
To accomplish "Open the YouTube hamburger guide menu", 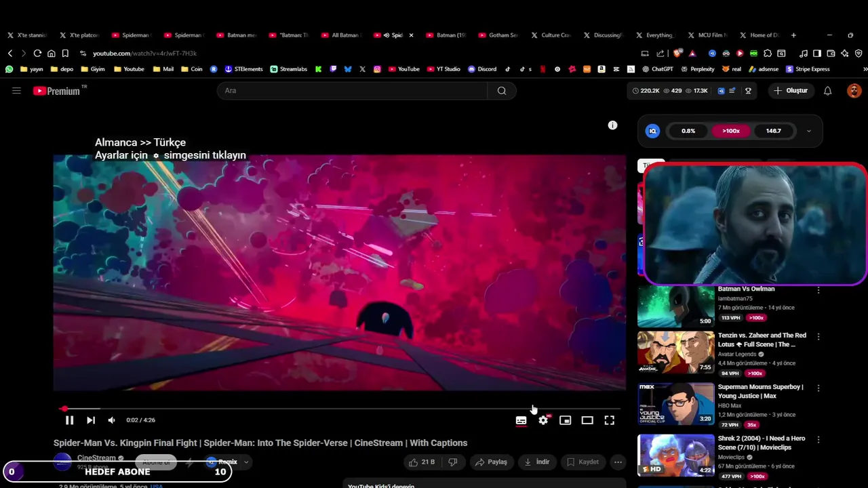I will [x=16, y=91].
